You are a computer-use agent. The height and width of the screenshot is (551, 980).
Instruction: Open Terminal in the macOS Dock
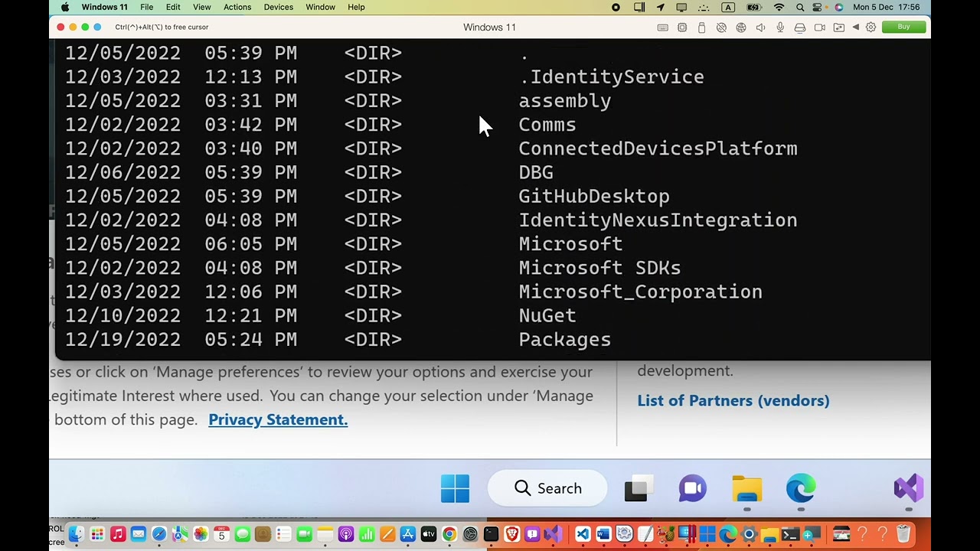[491, 534]
